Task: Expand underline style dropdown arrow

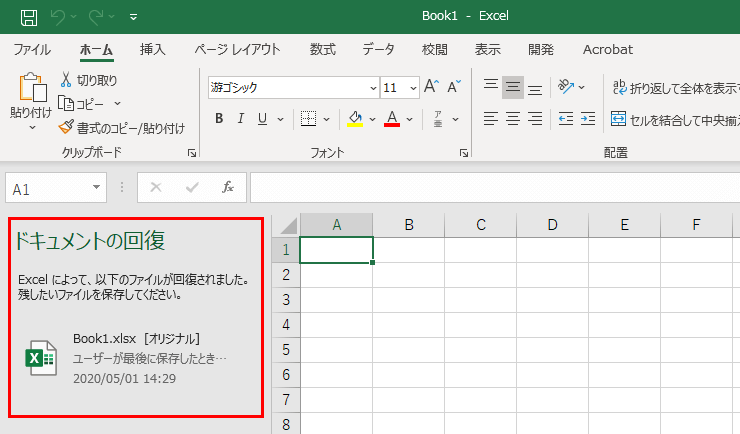Action: click(x=280, y=119)
